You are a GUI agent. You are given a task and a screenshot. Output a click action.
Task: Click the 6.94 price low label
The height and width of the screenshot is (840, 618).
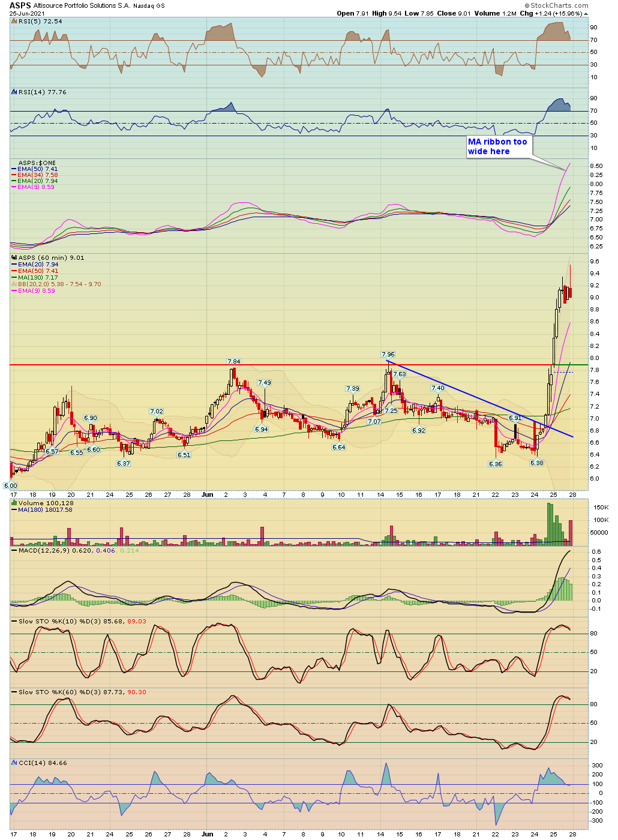[x=261, y=430]
